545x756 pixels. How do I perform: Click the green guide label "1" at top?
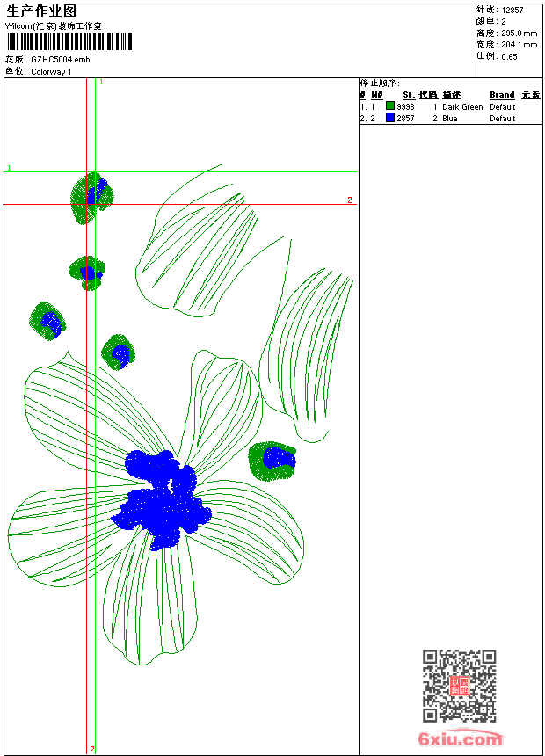101,83
